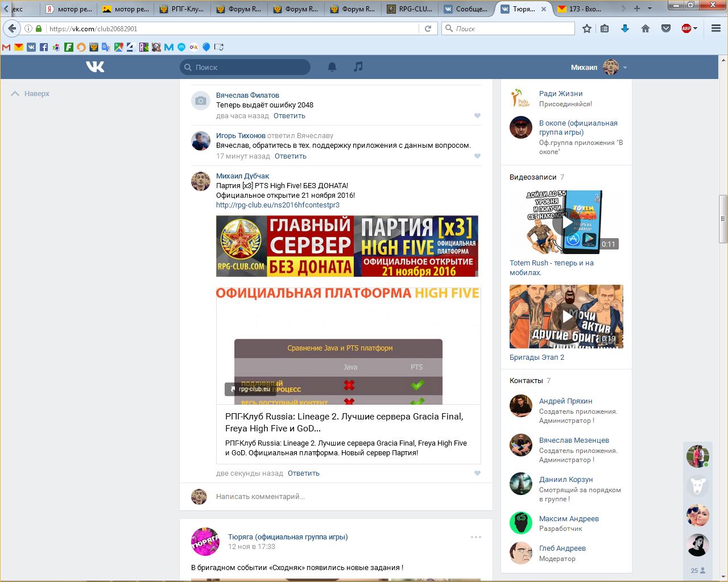Play the Бригады Этап 2 video
The image size is (728, 582).
click(566, 317)
